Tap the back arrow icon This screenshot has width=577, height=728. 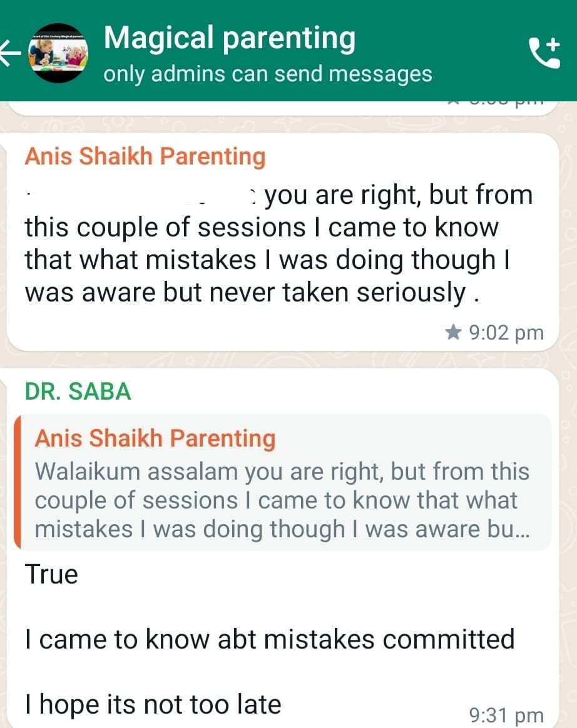[x=10, y=52]
